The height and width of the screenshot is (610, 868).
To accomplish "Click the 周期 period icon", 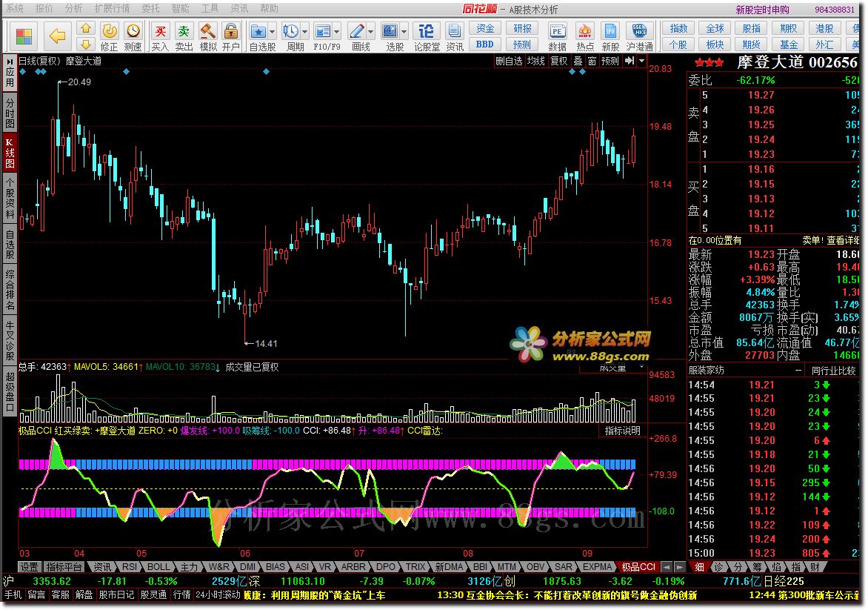I will [x=290, y=31].
